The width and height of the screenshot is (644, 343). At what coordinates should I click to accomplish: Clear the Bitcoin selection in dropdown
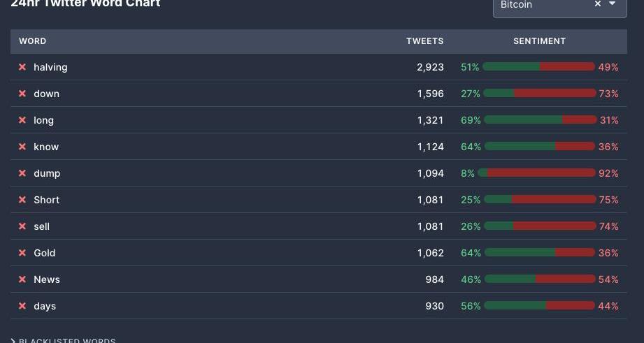[x=598, y=4]
